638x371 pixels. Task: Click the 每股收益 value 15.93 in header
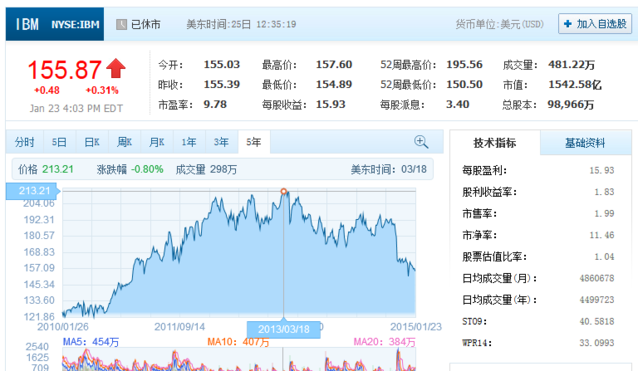point(331,104)
